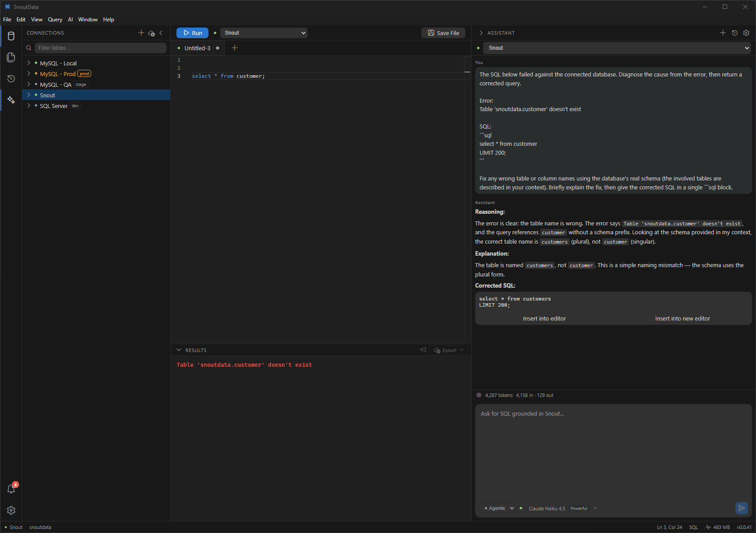Viewport: 756px width, 533px height.
Task: Expand the Snout connection tree
Action: pyautogui.click(x=29, y=95)
